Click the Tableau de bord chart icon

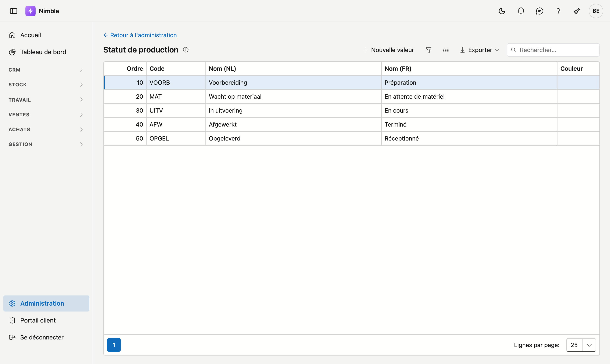tap(12, 52)
